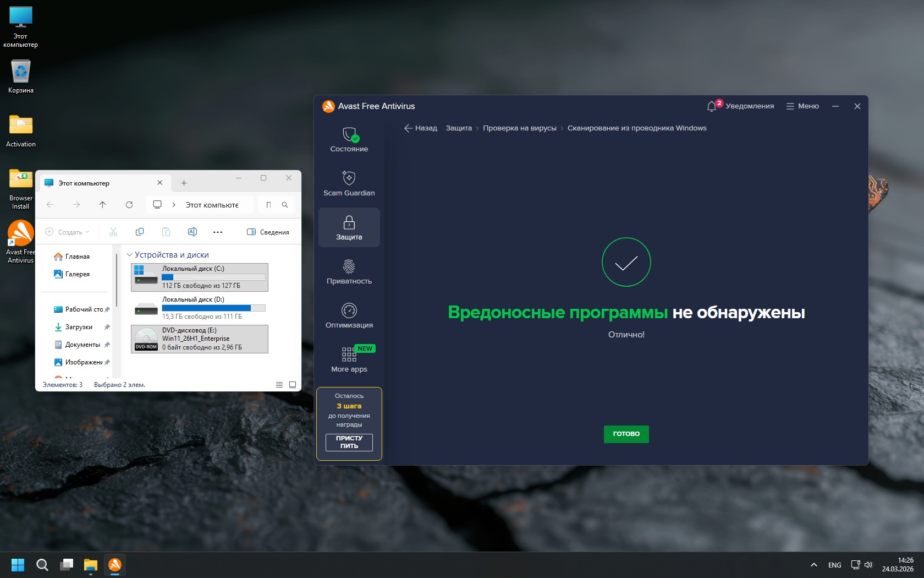The width and height of the screenshot is (924, 578).
Task: Select the Защита sidebar tab
Action: [x=349, y=227]
